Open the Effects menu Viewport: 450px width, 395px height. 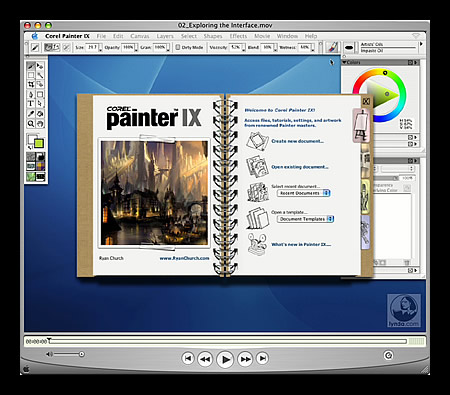pos(238,36)
